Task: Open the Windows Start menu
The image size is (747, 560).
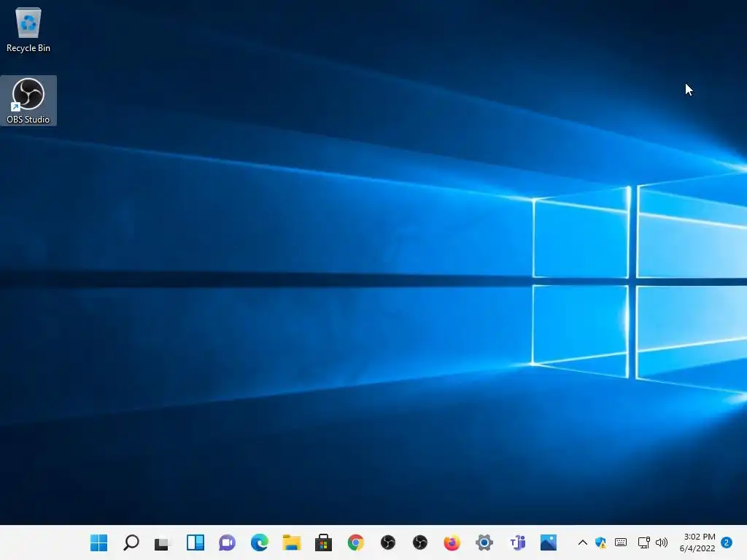Action: pyautogui.click(x=98, y=542)
